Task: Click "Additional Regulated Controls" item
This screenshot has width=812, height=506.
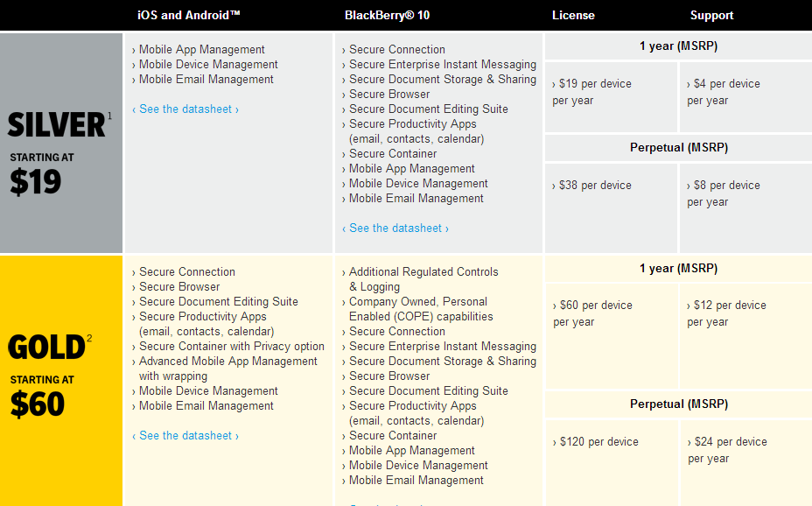Action: pyautogui.click(x=423, y=272)
